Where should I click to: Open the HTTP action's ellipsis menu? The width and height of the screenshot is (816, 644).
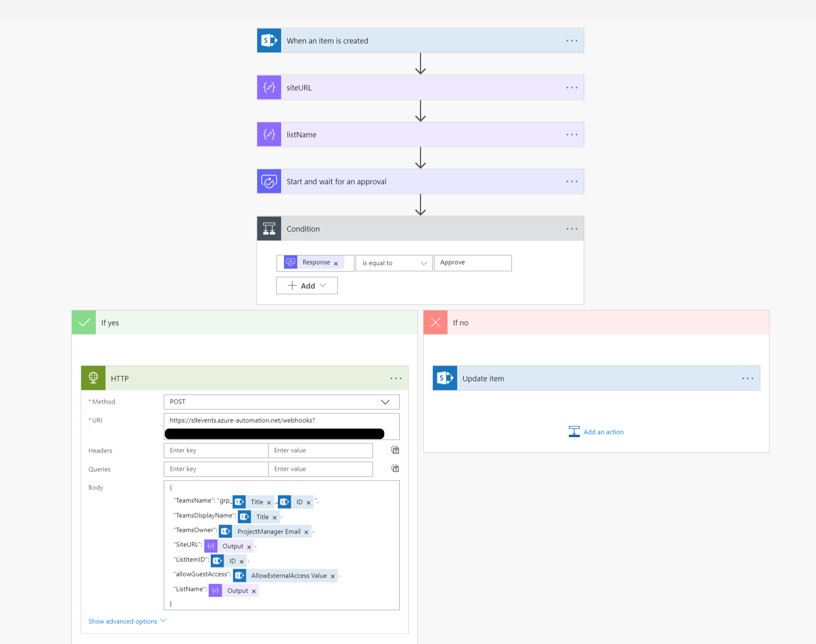[x=396, y=378]
